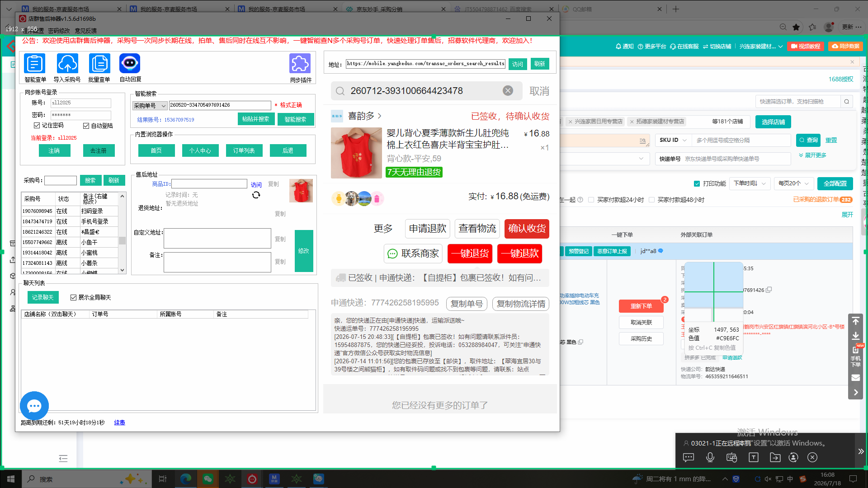Open Microsoft Edge from the Windows taskbar
868x488 pixels.
pos(186,479)
